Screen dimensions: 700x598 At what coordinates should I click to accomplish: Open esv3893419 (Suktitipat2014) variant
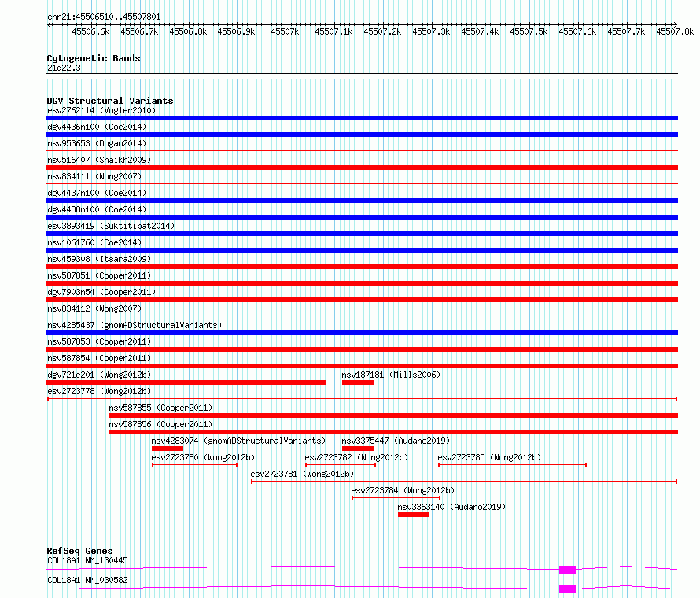[111, 226]
